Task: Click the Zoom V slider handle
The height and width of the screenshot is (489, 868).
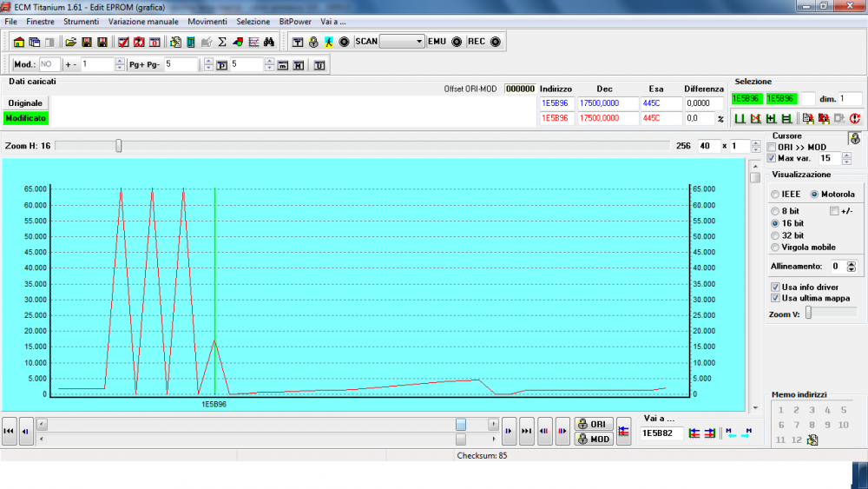Action: [x=808, y=314]
